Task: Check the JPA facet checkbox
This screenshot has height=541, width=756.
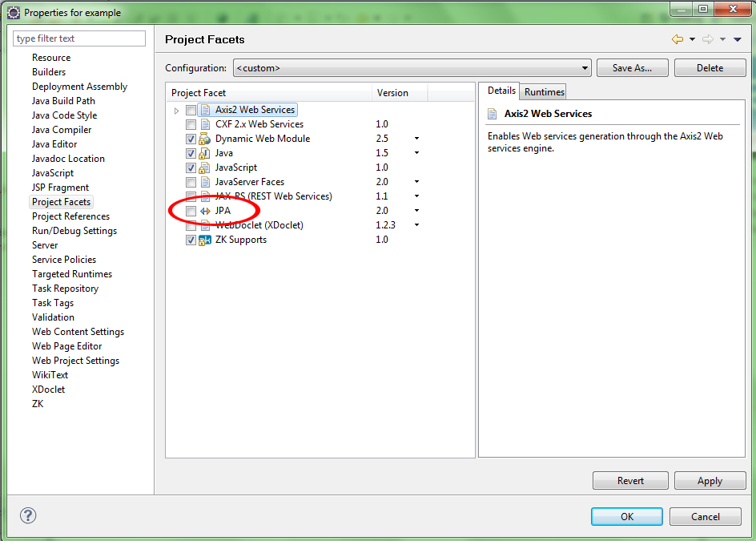Action: pos(191,211)
